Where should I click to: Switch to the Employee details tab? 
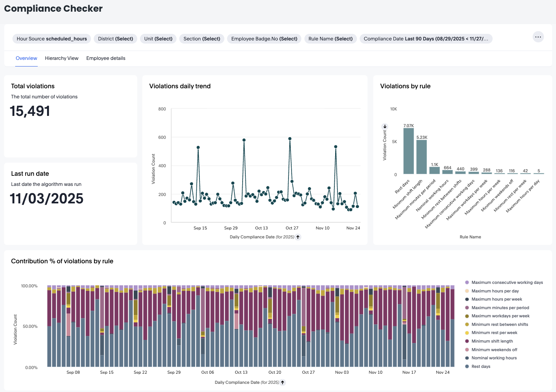106,58
